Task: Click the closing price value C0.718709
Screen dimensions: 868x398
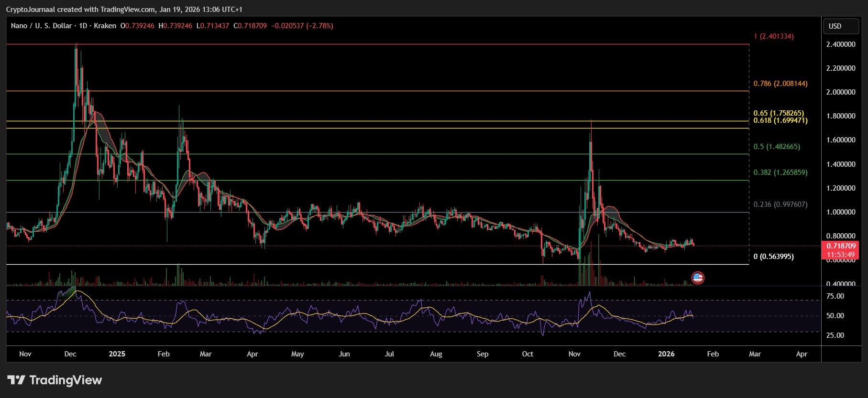Action: (x=250, y=26)
